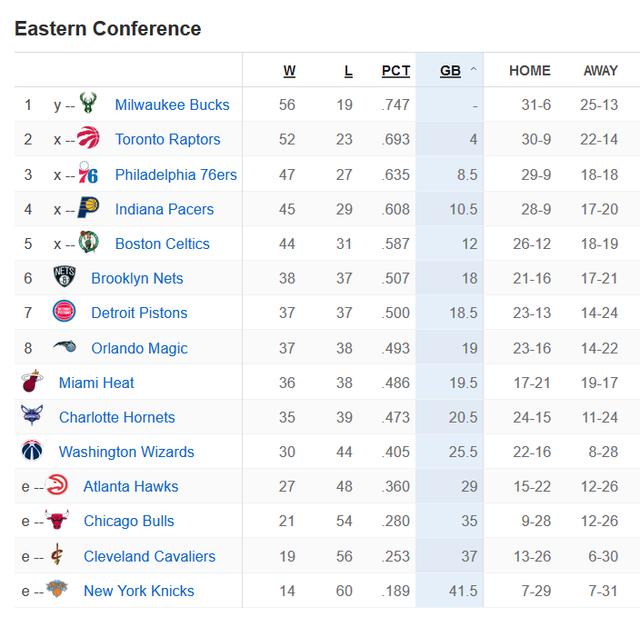This screenshot has height=627, width=640.
Task: Sort standings by the PCT column header
Action: coord(396,71)
